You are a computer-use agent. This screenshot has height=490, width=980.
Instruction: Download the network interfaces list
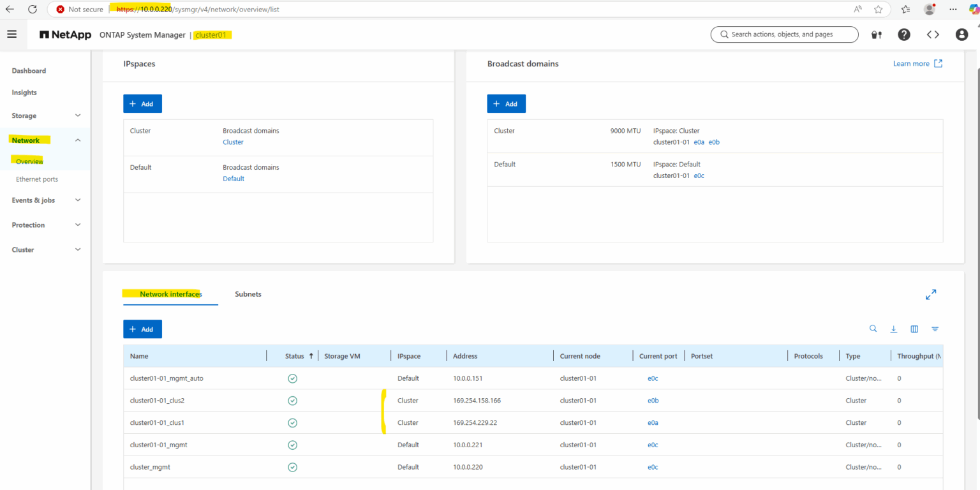point(893,329)
